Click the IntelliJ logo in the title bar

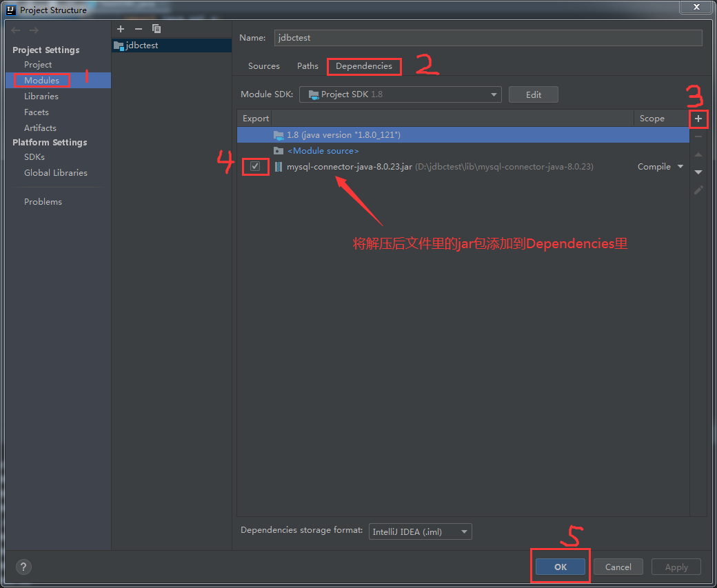[11, 10]
